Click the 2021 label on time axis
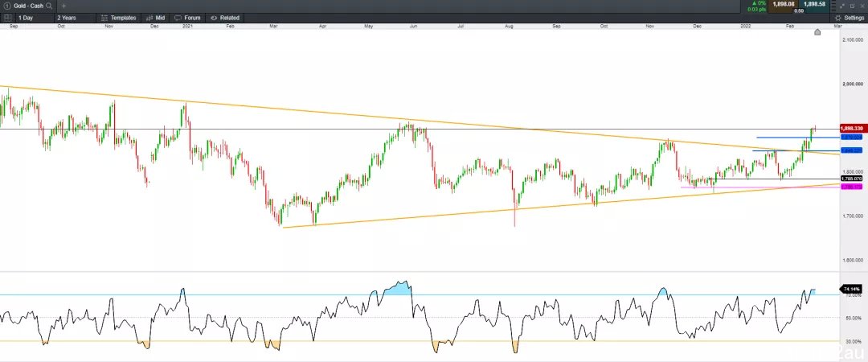This screenshot has width=868, height=362. [x=187, y=26]
